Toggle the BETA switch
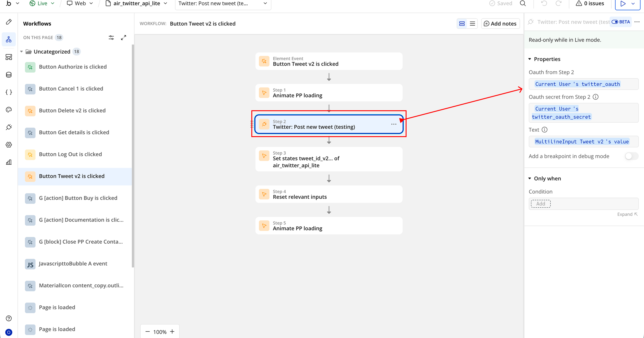Screen dimensions: 644x338 pyautogui.click(x=615, y=22)
